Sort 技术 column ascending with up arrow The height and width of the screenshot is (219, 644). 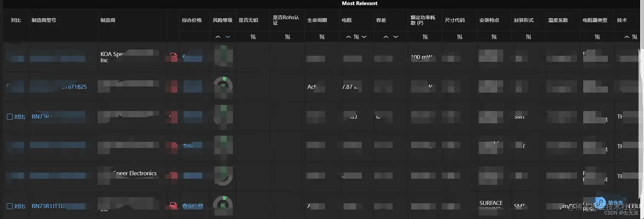tap(627, 37)
